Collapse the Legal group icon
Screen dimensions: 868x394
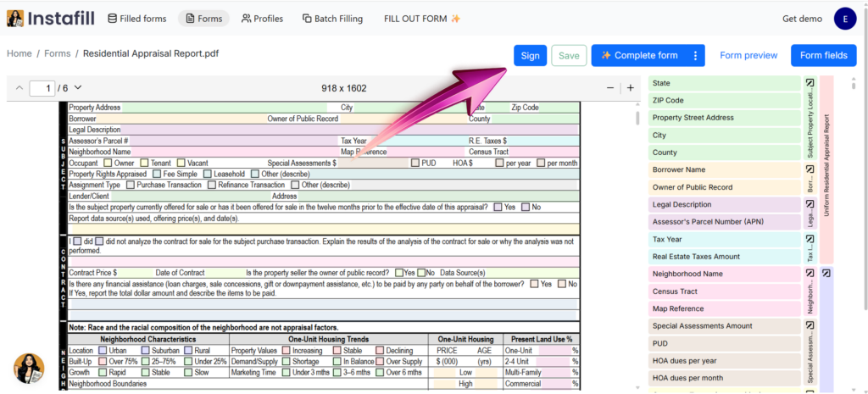pyautogui.click(x=810, y=203)
